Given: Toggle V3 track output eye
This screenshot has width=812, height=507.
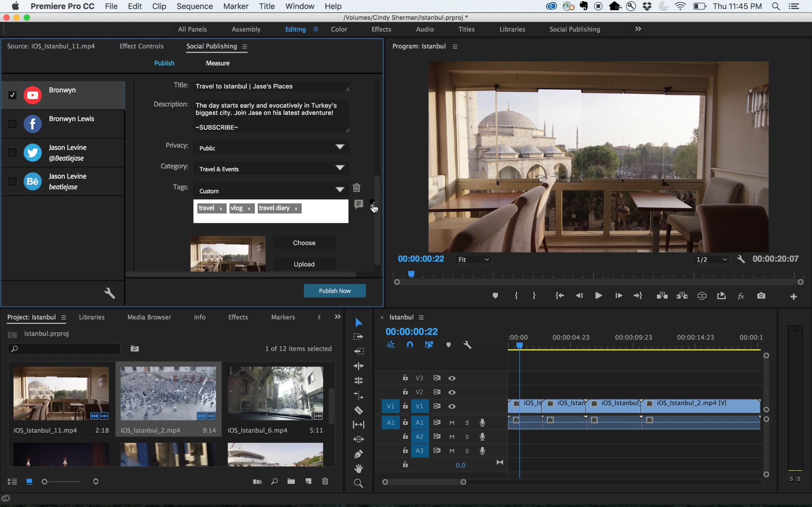Looking at the screenshot, I should click(452, 378).
